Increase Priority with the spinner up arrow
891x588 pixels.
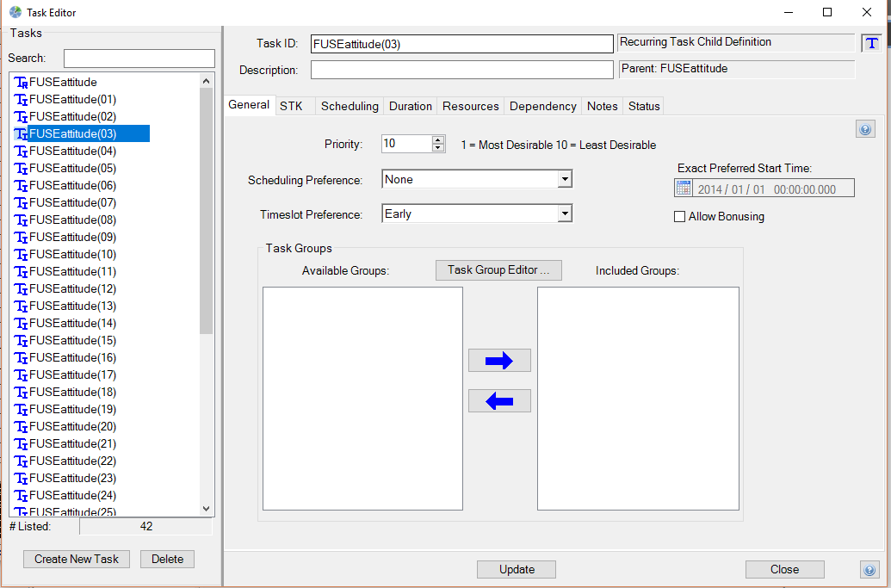coord(438,139)
